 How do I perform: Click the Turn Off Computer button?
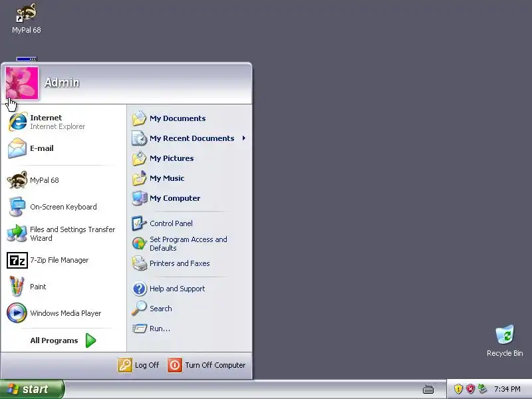pyautogui.click(x=207, y=365)
